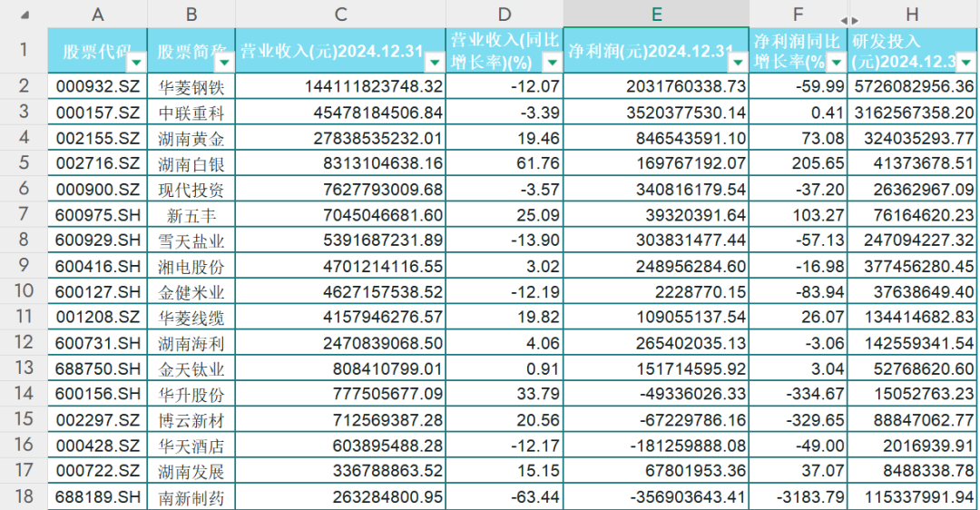The width and height of the screenshot is (980, 510).
Task: Click cell containing 5726082956.36
Action: click(913, 86)
